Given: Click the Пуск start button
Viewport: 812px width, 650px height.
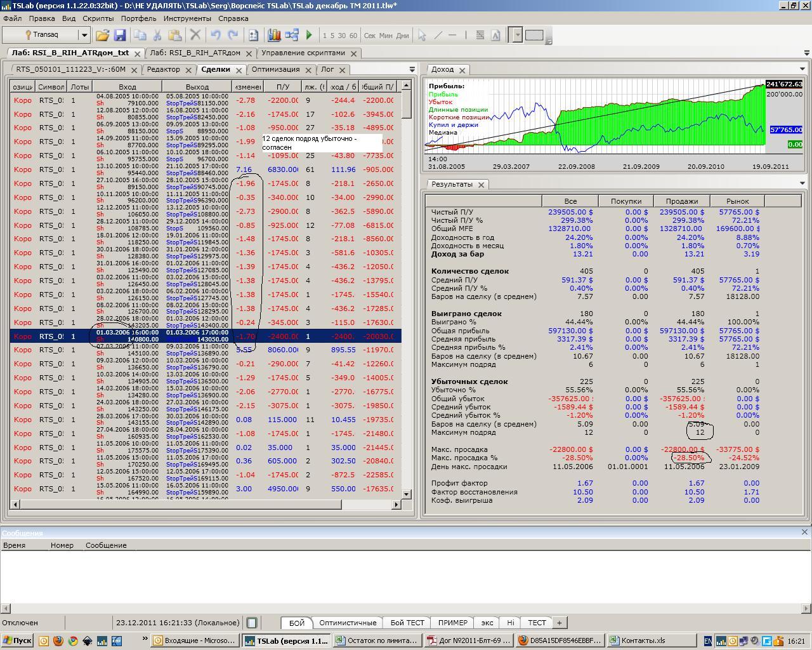Looking at the screenshot, I should [17, 640].
